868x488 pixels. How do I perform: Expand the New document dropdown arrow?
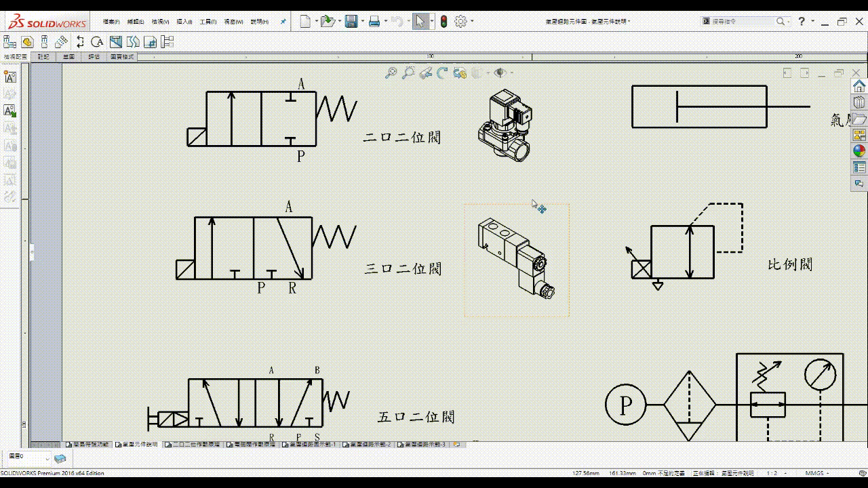point(316,22)
